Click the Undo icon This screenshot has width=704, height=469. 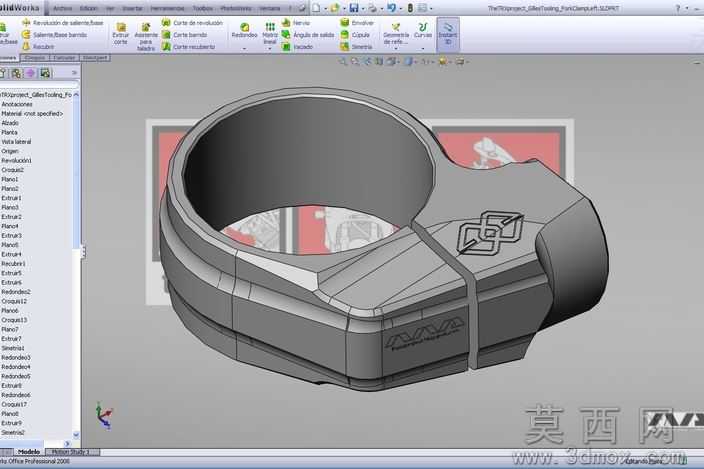point(392,8)
